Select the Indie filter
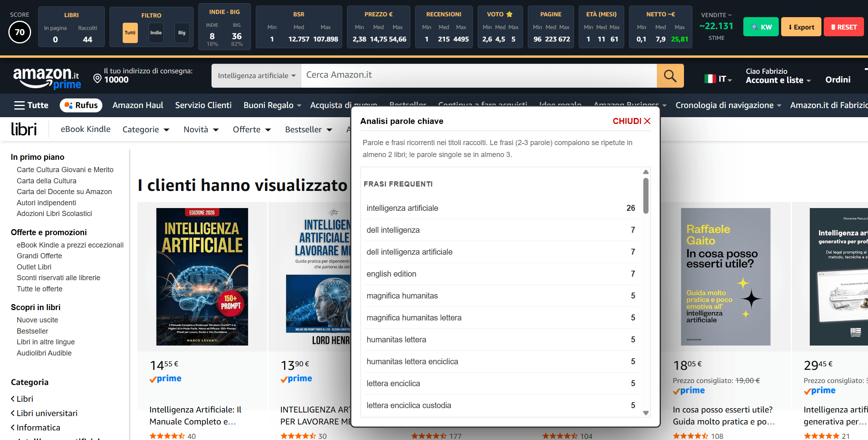This screenshot has height=440, width=868. coord(156,33)
